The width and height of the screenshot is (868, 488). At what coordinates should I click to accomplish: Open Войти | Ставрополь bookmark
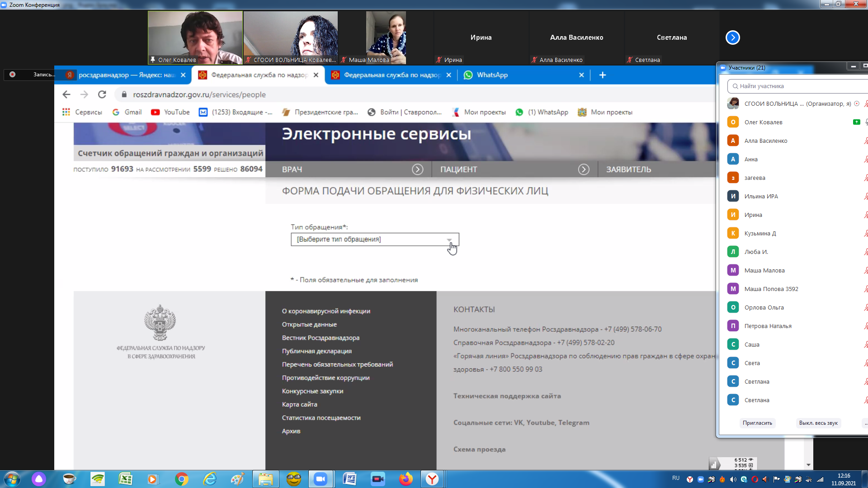coord(404,112)
